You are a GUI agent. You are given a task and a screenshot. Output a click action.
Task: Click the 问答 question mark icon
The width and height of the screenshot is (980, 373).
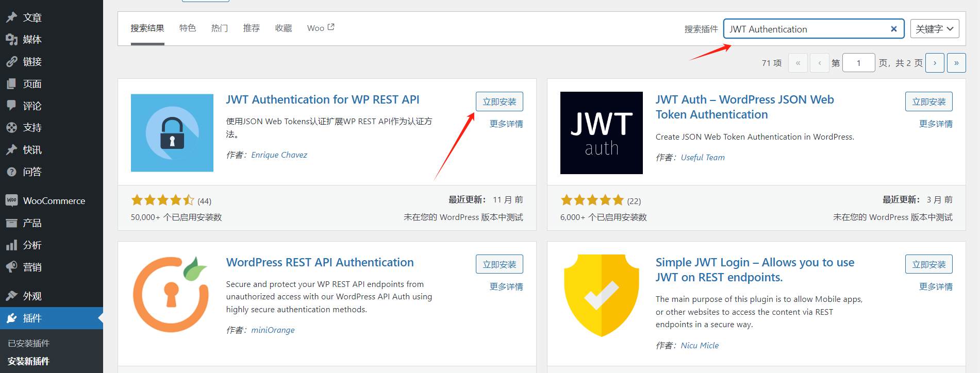coord(11,172)
